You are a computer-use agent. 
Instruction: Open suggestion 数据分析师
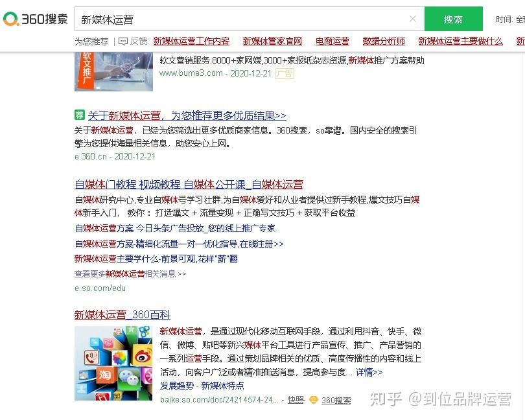384,41
